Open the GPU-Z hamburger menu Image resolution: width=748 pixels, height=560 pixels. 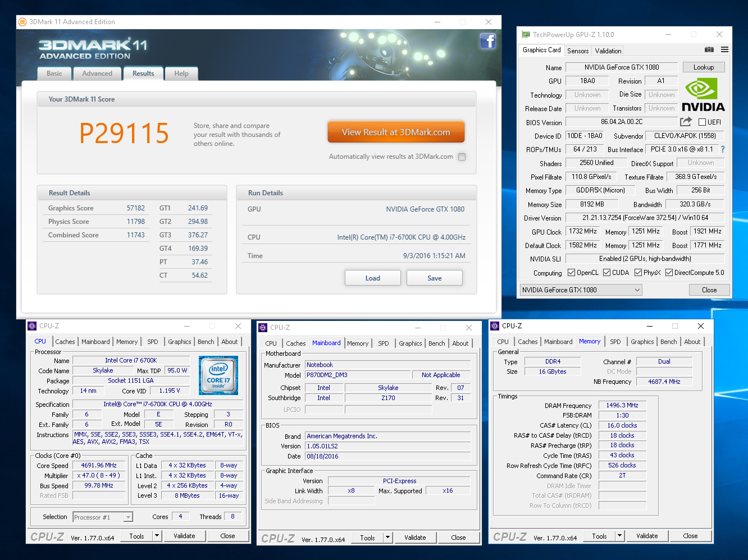[725, 50]
